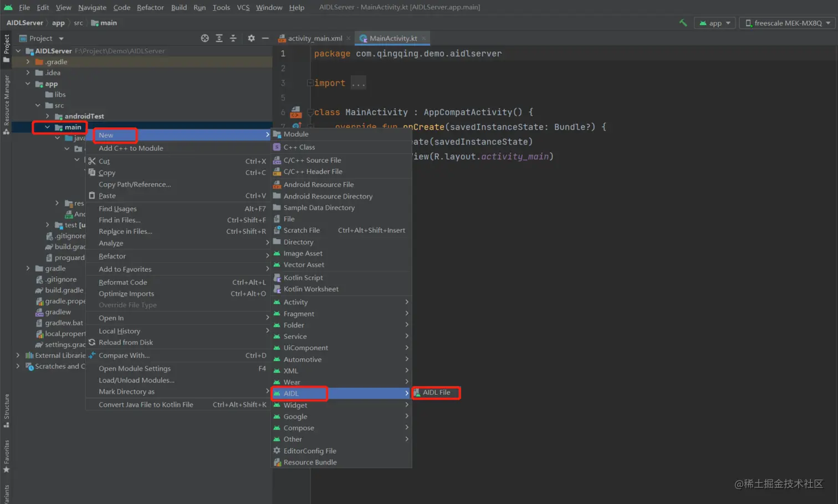
Task: Expand the .idea folder node
Action: (28, 73)
